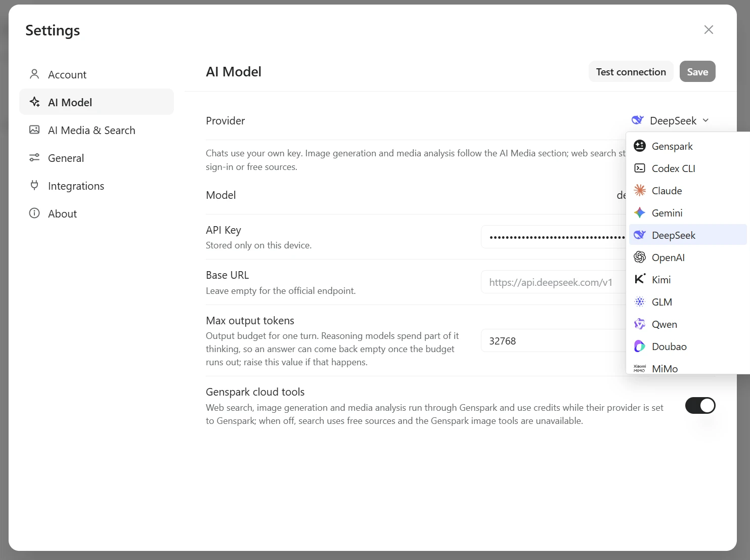Click the Kimi K logo icon
This screenshot has height=560, width=750.
point(640,279)
